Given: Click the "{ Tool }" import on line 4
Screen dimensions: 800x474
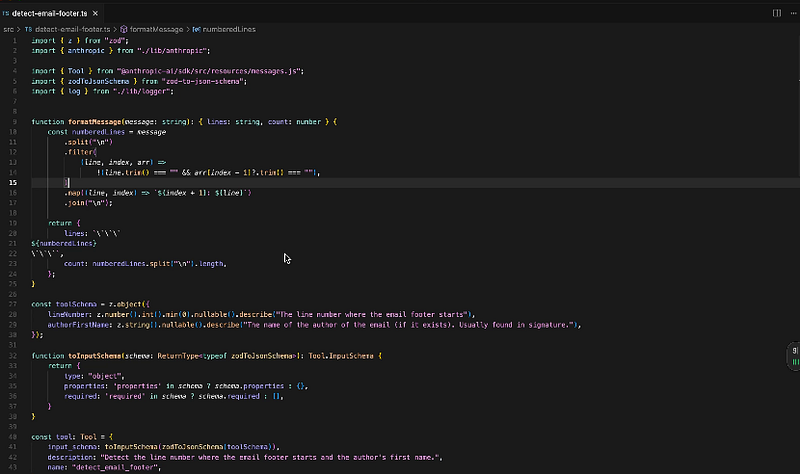Looking at the screenshot, I should (x=76, y=71).
